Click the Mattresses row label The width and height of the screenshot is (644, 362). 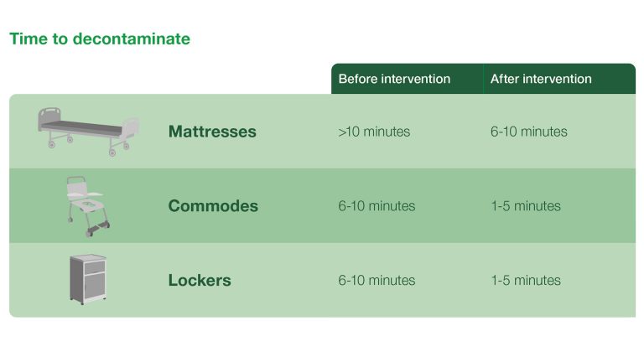pos(212,132)
